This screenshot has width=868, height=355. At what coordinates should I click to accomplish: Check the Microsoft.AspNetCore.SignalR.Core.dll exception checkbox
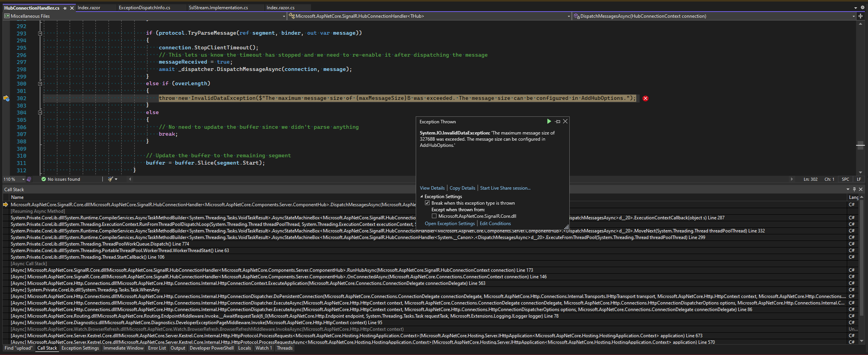pos(434,216)
